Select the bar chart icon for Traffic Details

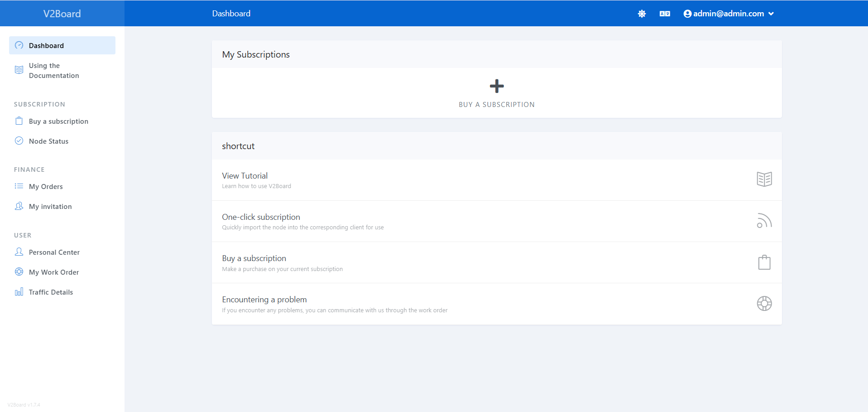[x=19, y=292]
